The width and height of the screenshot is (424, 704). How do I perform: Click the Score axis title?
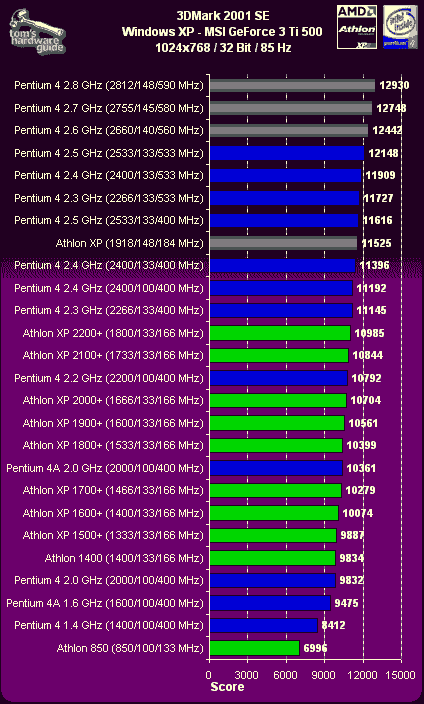(x=227, y=686)
